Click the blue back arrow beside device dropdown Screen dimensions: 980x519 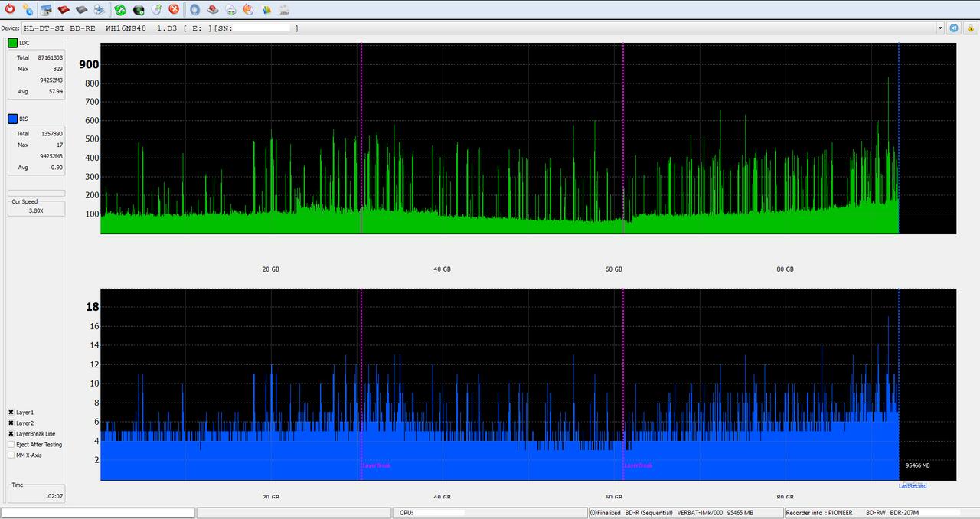coord(954,28)
